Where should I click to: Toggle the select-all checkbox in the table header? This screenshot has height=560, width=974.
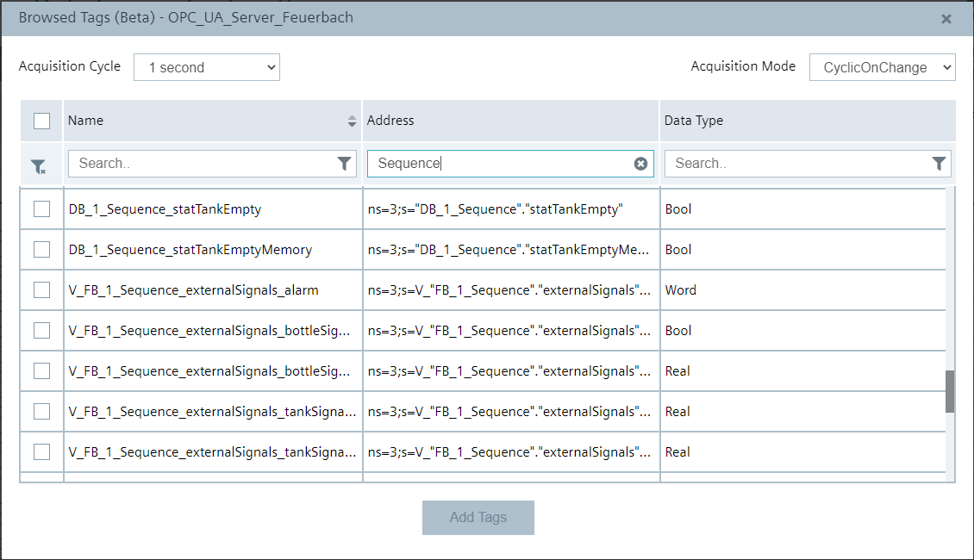(x=41, y=121)
